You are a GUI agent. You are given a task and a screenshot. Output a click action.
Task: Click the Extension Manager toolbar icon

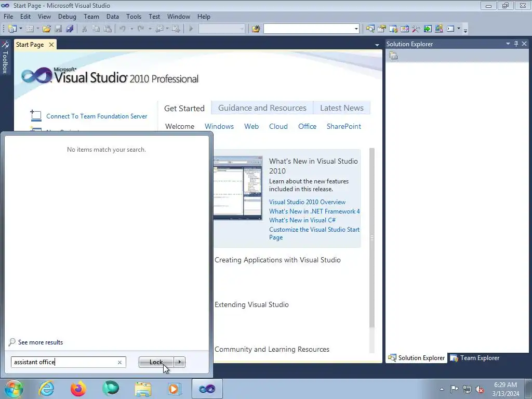(x=438, y=29)
